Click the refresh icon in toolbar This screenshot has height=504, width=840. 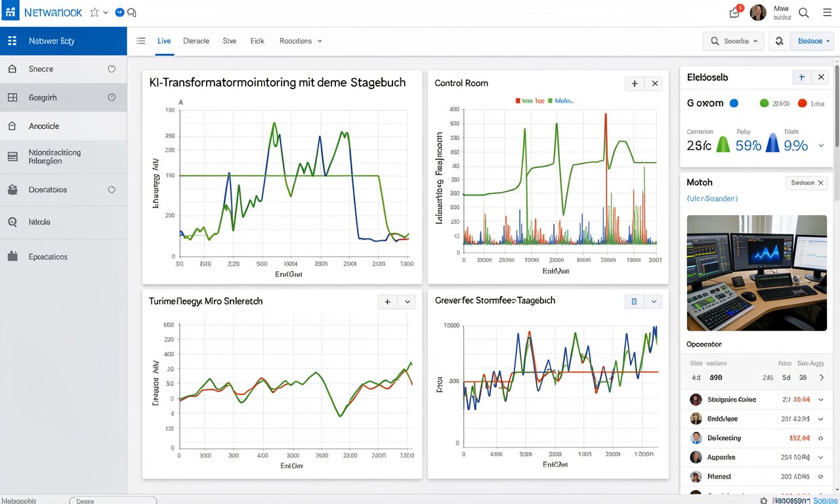point(779,41)
